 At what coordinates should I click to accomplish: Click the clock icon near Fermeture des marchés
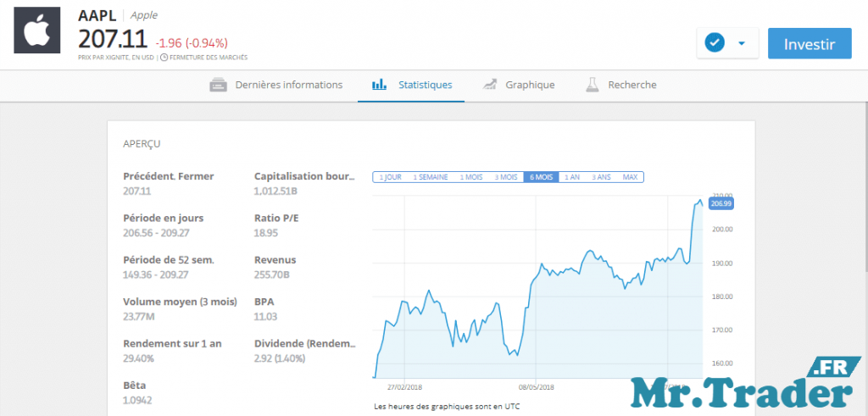point(164,58)
